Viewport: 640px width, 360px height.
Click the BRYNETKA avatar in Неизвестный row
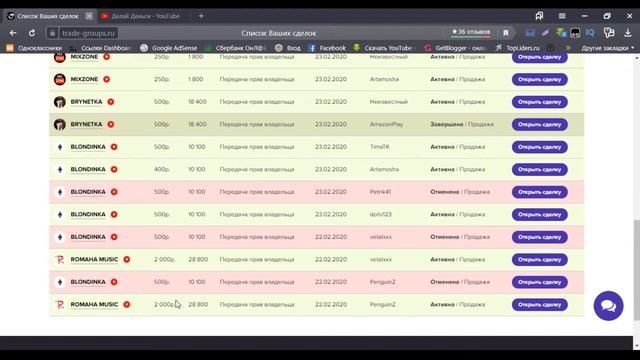coord(60,102)
